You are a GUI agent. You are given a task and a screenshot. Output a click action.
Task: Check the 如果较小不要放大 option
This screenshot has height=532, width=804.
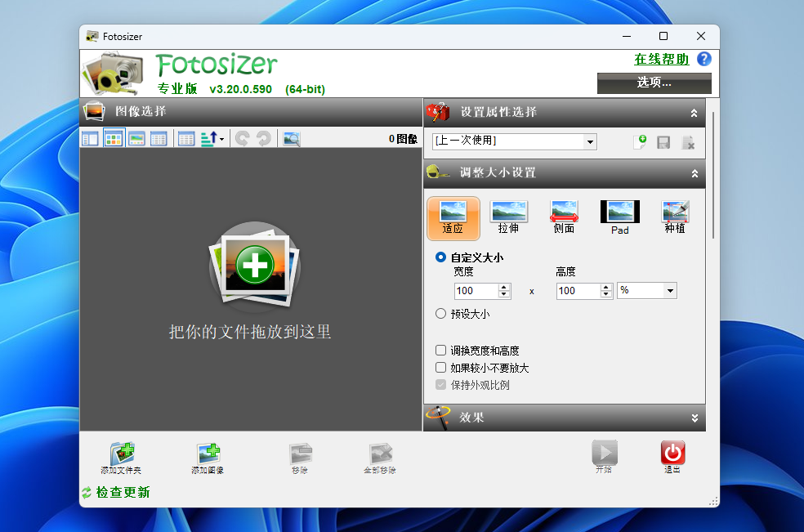click(441, 368)
